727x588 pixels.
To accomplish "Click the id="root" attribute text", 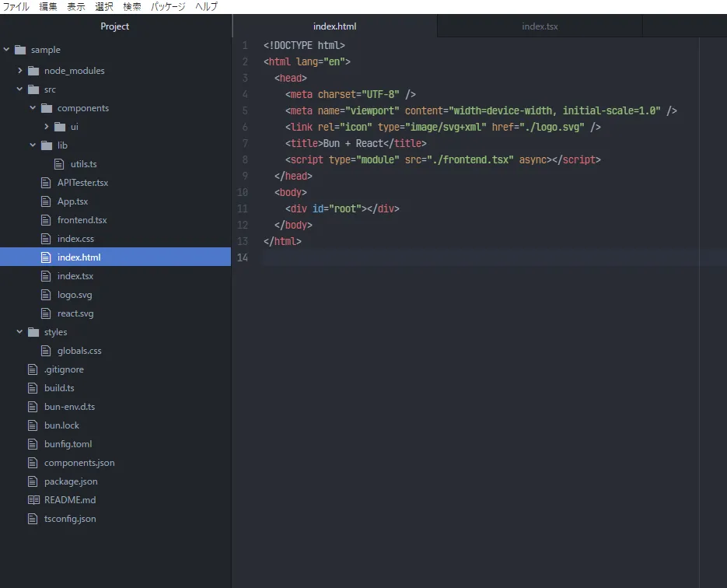I will (337, 208).
